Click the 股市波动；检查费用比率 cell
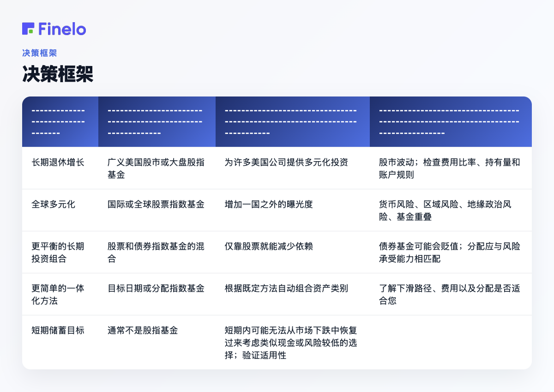 point(451,168)
